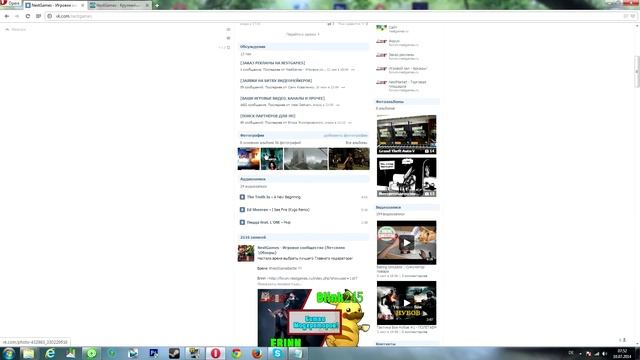Play Ed Sheeran I See Fire track
640x360 pixels.
242,210
